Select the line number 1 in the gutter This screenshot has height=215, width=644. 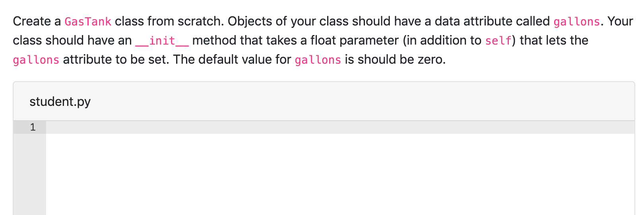pyautogui.click(x=33, y=127)
